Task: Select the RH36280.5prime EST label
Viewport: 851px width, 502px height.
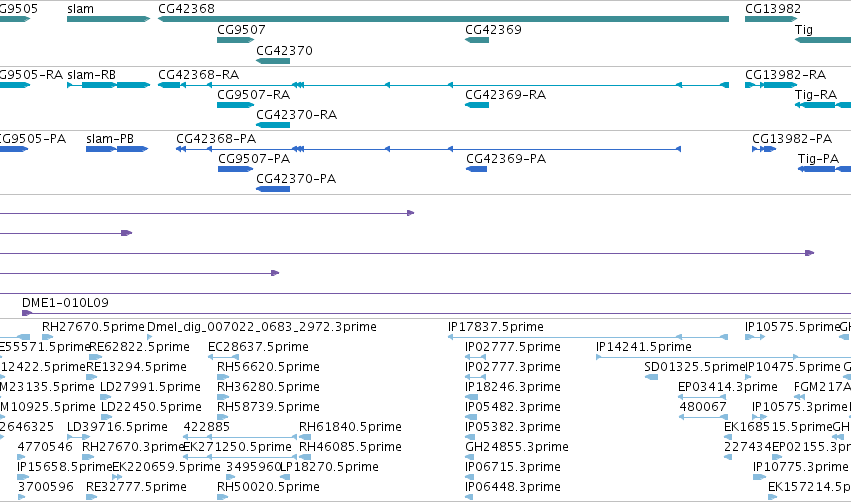Action: coord(268,387)
